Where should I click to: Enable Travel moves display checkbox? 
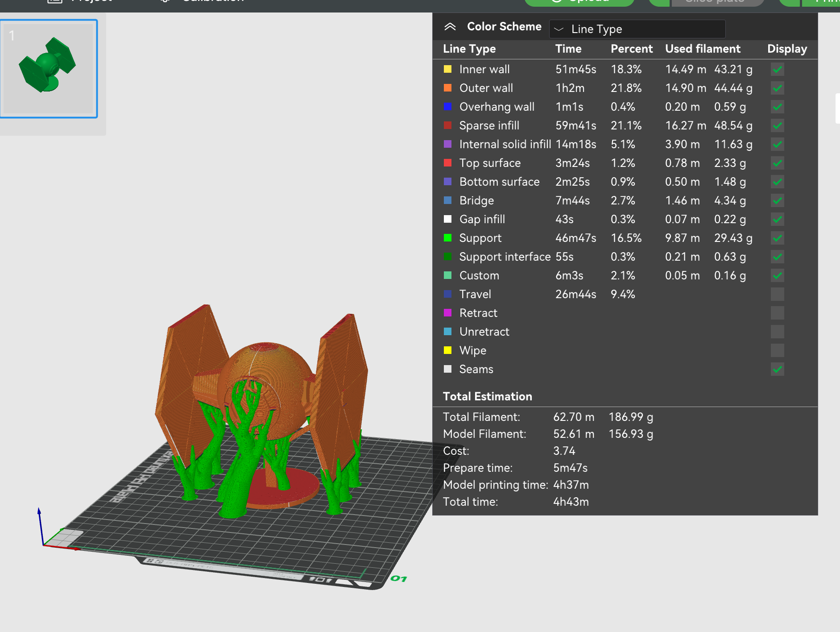coord(777,294)
